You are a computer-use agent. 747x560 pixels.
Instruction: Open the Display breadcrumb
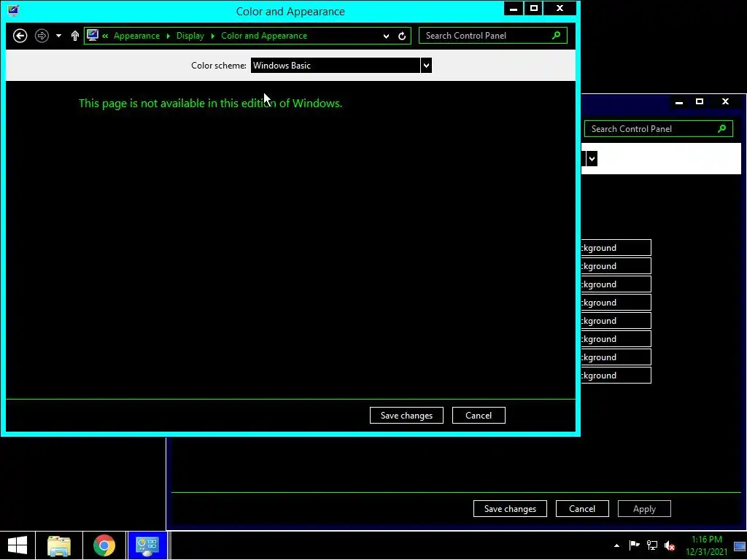tap(190, 36)
